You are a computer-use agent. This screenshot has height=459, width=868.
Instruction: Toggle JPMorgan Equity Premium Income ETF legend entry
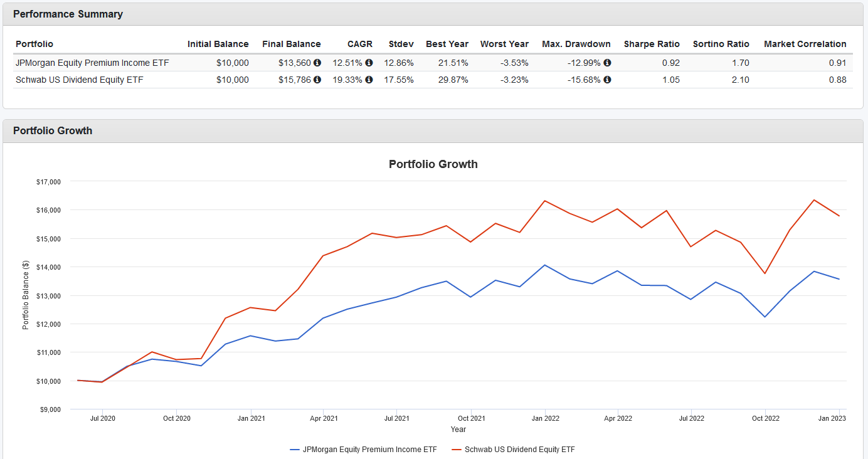(364, 450)
